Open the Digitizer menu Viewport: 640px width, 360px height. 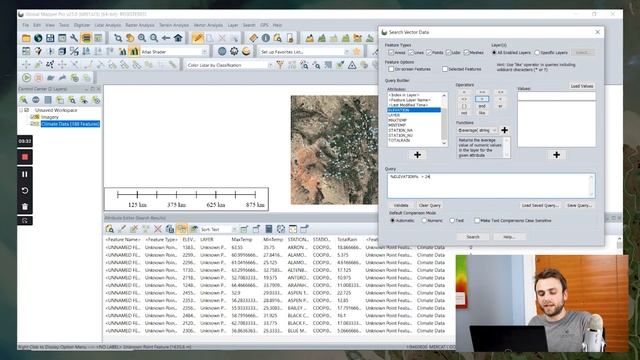(x=82, y=25)
